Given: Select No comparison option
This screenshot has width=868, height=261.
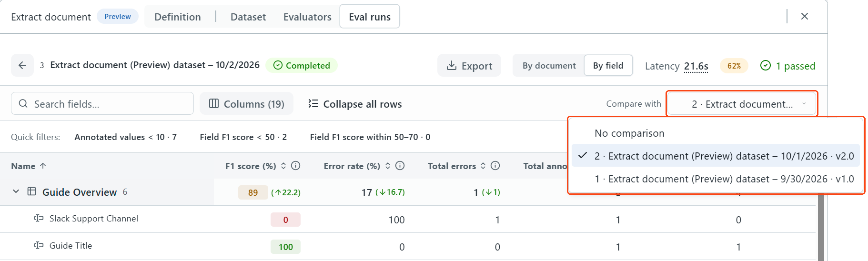Looking at the screenshot, I should [716, 133].
